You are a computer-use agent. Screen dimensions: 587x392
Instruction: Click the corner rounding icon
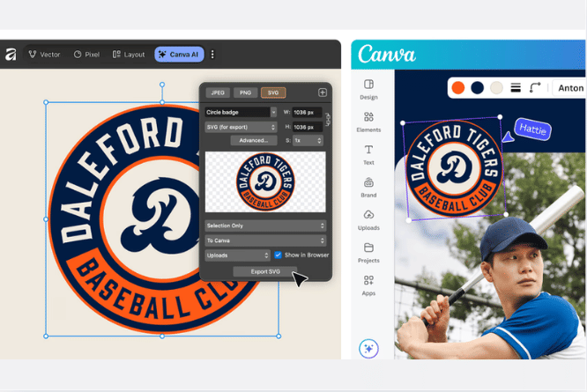[x=535, y=88]
